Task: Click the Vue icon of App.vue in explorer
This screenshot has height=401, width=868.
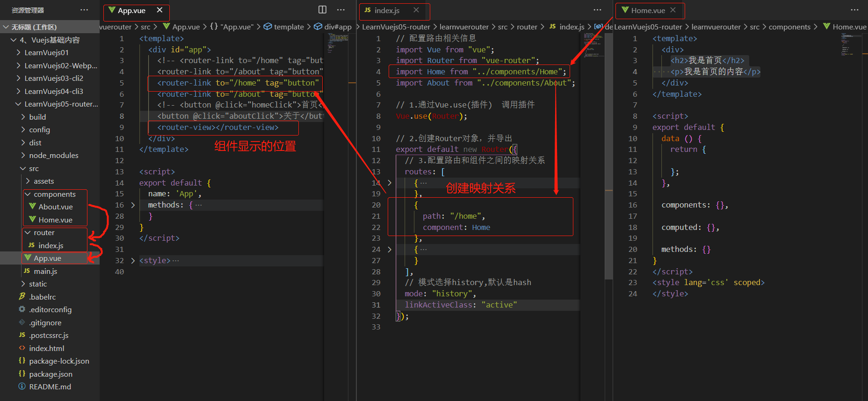Action: (28, 258)
